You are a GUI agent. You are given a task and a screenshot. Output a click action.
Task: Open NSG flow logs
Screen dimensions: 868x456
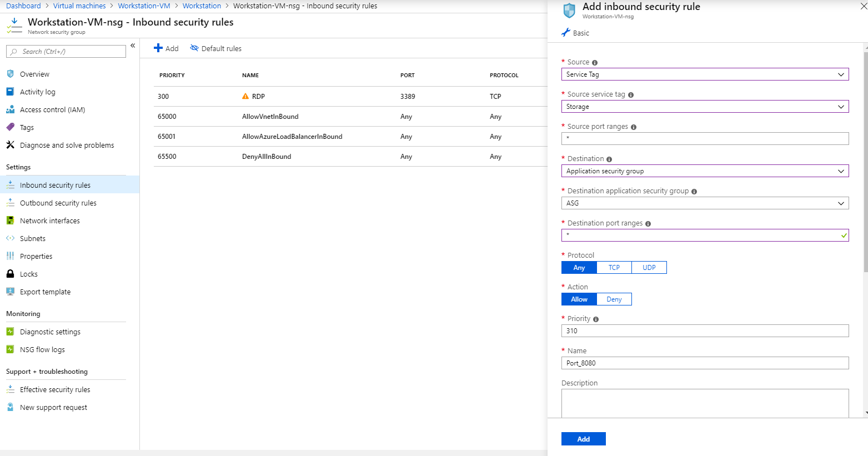42,349
